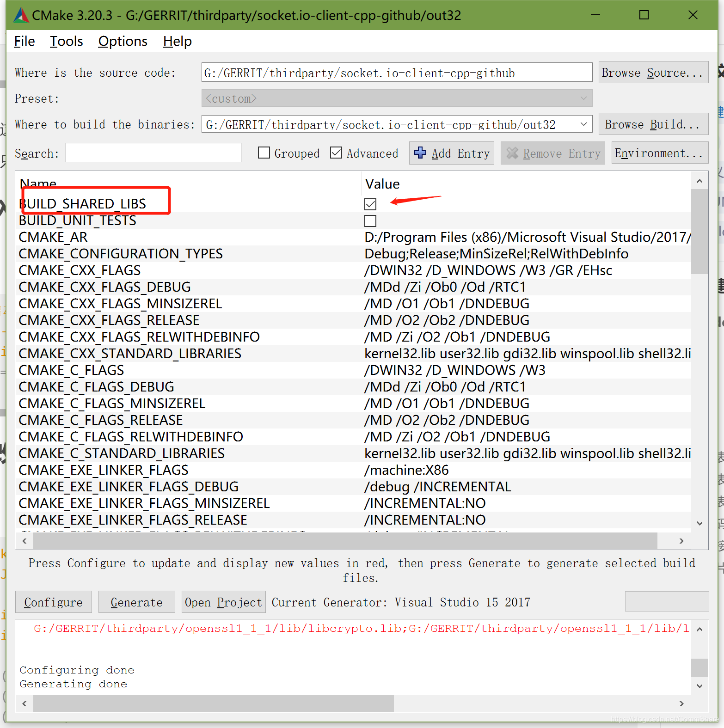Click the /machine:X86 linker flags value
Image resolution: width=724 pixels, height=728 pixels.
point(406,470)
